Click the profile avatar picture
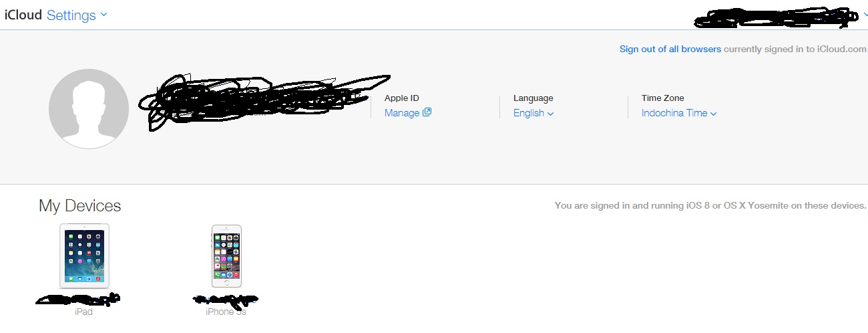Screen dimensions: 868x333 click(x=89, y=108)
